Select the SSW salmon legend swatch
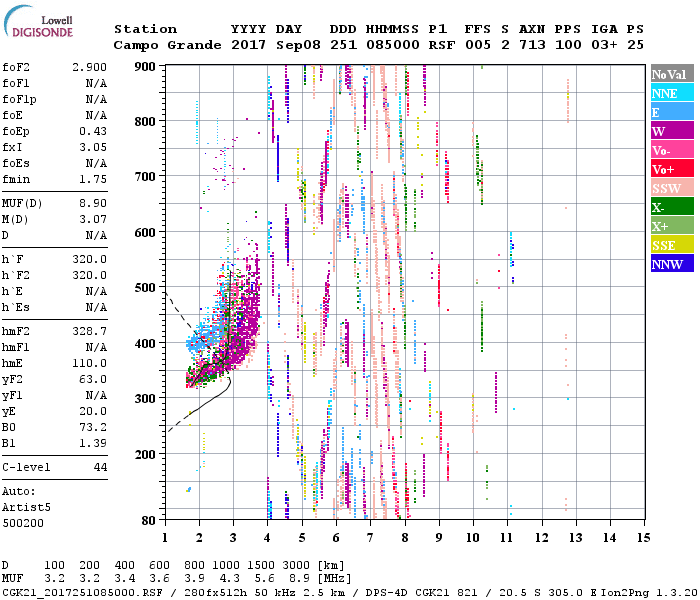The height and width of the screenshot is (600, 700). [x=672, y=188]
